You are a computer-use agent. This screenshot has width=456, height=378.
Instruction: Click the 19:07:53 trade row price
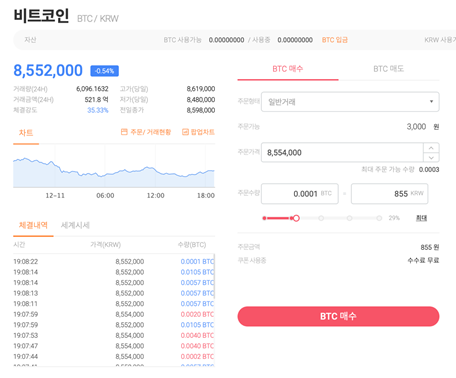(x=130, y=335)
